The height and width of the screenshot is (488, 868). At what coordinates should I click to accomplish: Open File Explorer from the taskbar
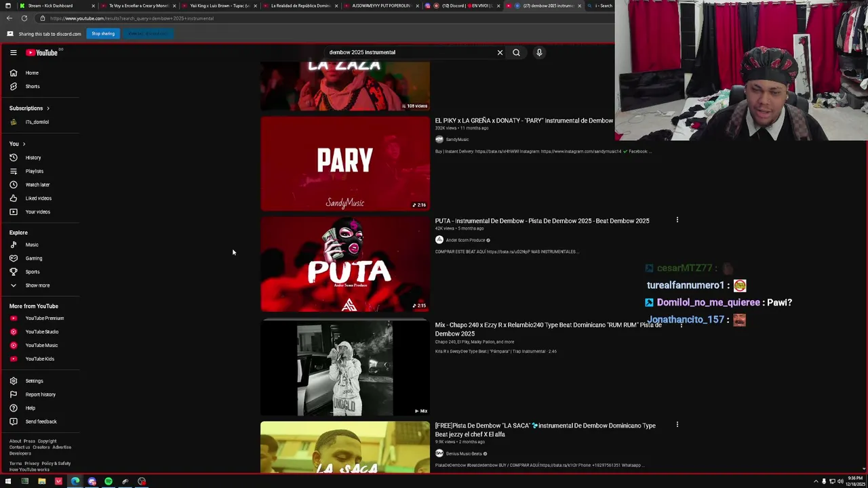[41, 481]
